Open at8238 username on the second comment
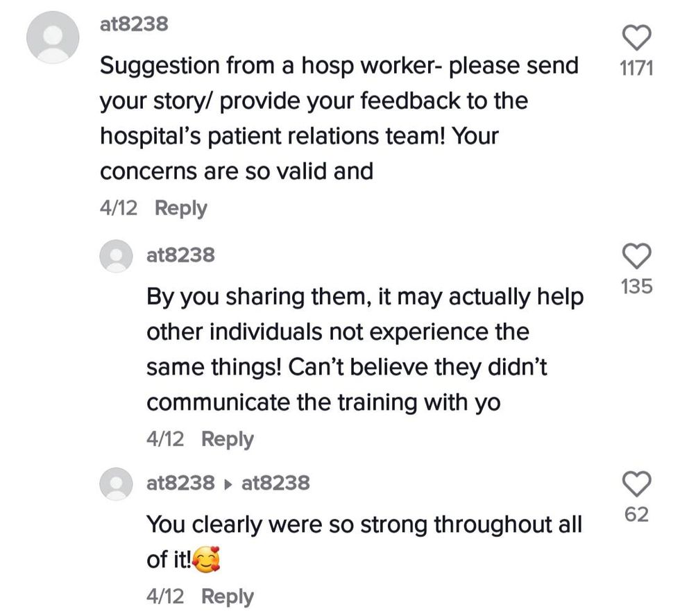The image size is (680, 616). coord(180,255)
